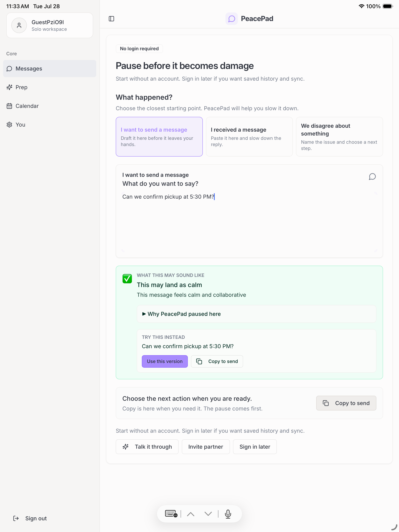This screenshot has width=399, height=532.
Task: Check the Wi-Fi status icon
Action: [x=361, y=6]
